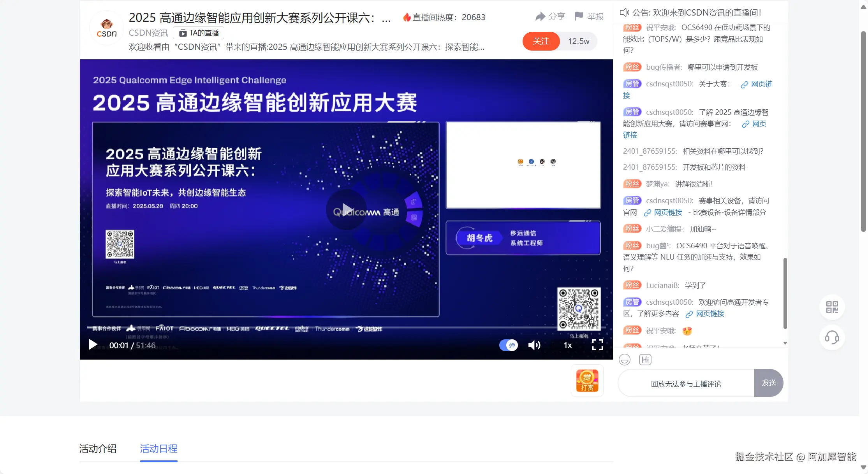
Task: Change playback speed 1x
Action: click(x=568, y=345)
